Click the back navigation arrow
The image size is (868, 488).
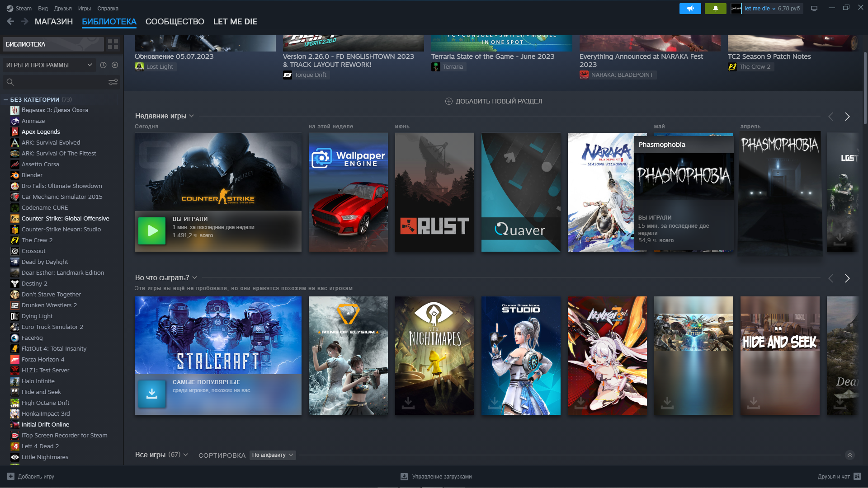point(10,21)
